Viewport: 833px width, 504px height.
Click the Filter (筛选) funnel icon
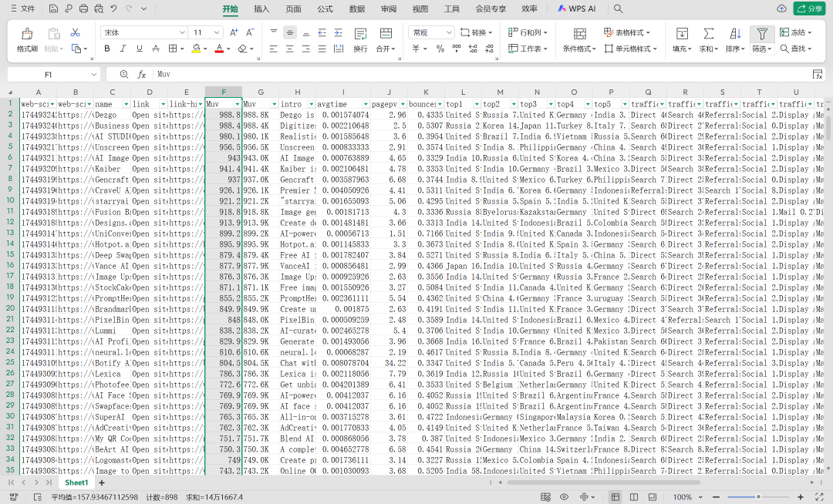tap(762, 34)
